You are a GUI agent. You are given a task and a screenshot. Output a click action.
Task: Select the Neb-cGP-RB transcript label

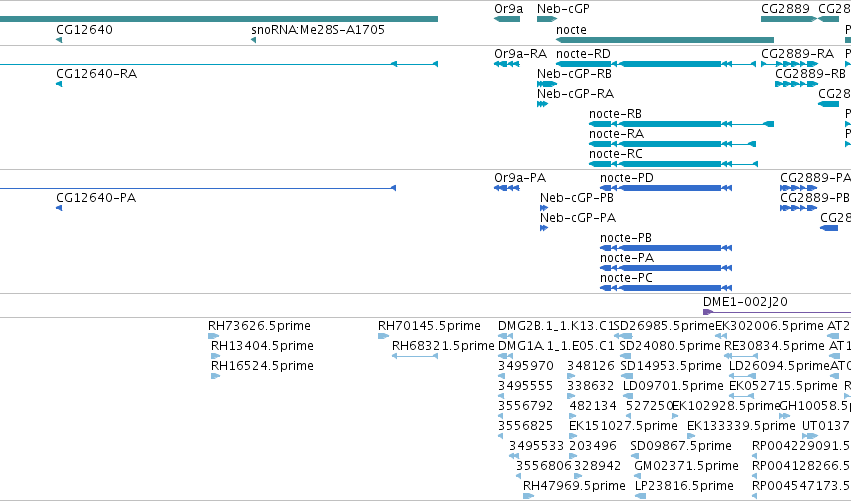tap(574, 74)
